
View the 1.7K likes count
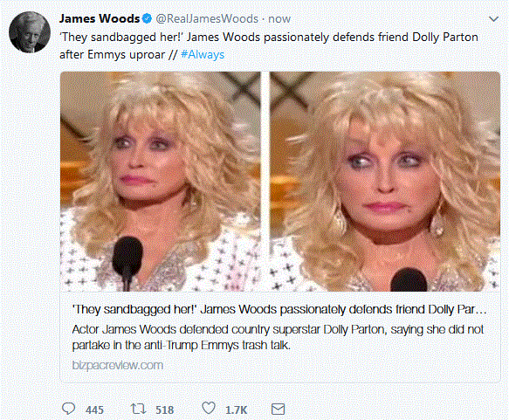tap(237, 410)
